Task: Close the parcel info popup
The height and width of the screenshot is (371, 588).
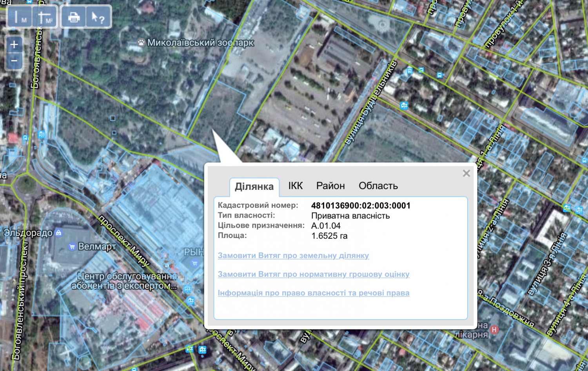Action: [466, 173]
